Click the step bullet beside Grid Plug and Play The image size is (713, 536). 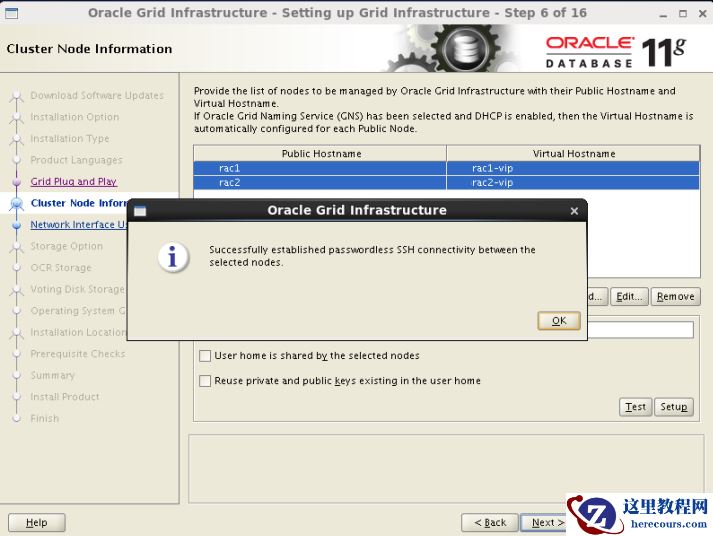(x=17, y=182)
